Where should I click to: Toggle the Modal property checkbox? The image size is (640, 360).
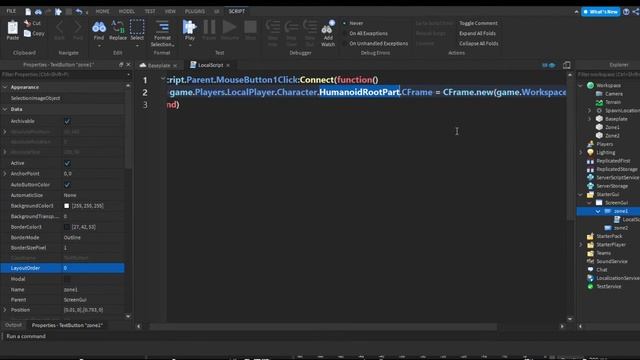(67, 279)
